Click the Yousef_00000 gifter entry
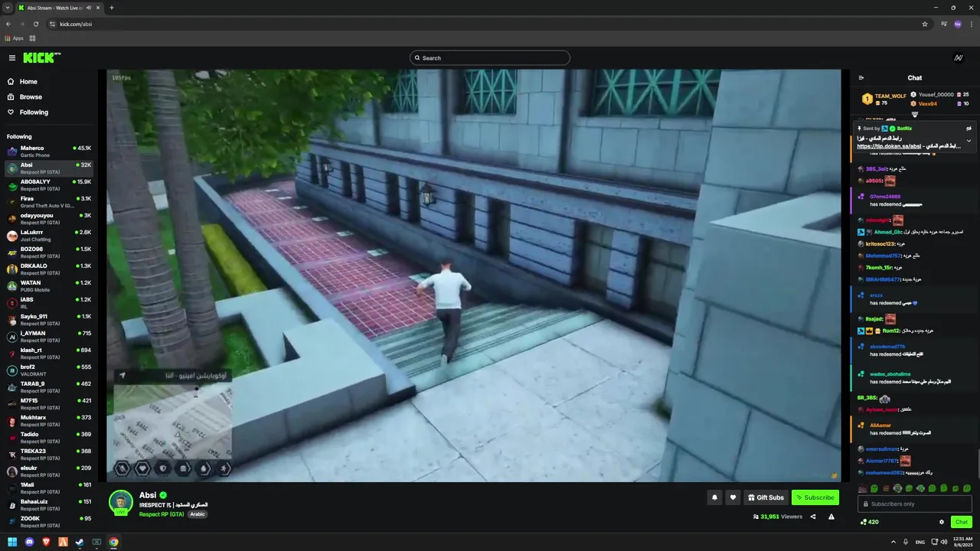This screenshot has width=980, height=551. [x=940, y=95]
